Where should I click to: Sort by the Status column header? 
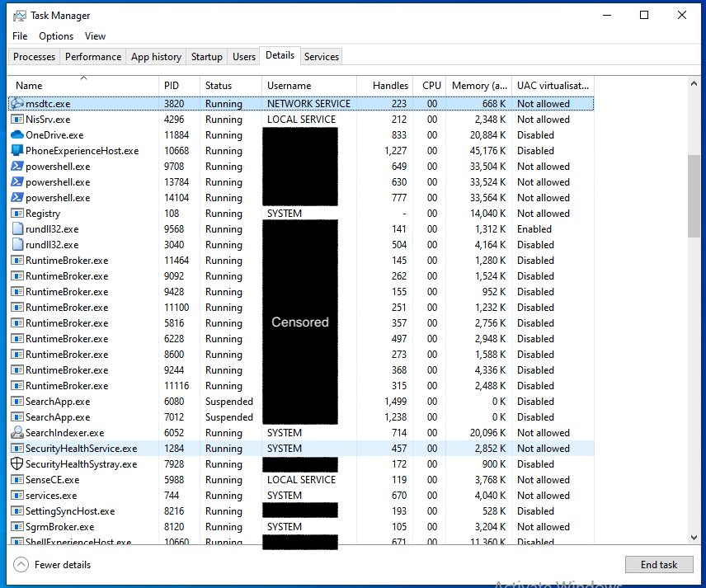(231, 86)
